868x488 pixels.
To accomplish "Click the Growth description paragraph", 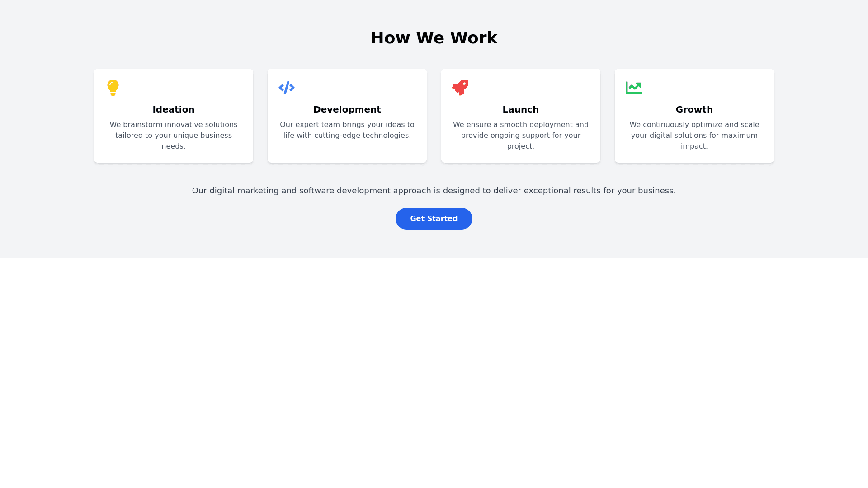I will pyautogui.click(x=694, y=135).
